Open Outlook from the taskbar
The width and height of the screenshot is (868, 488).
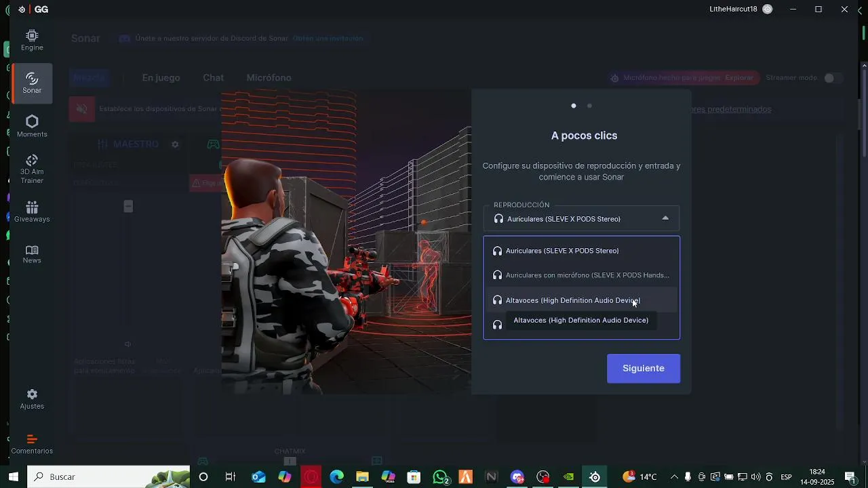click(x=258, y=476)
